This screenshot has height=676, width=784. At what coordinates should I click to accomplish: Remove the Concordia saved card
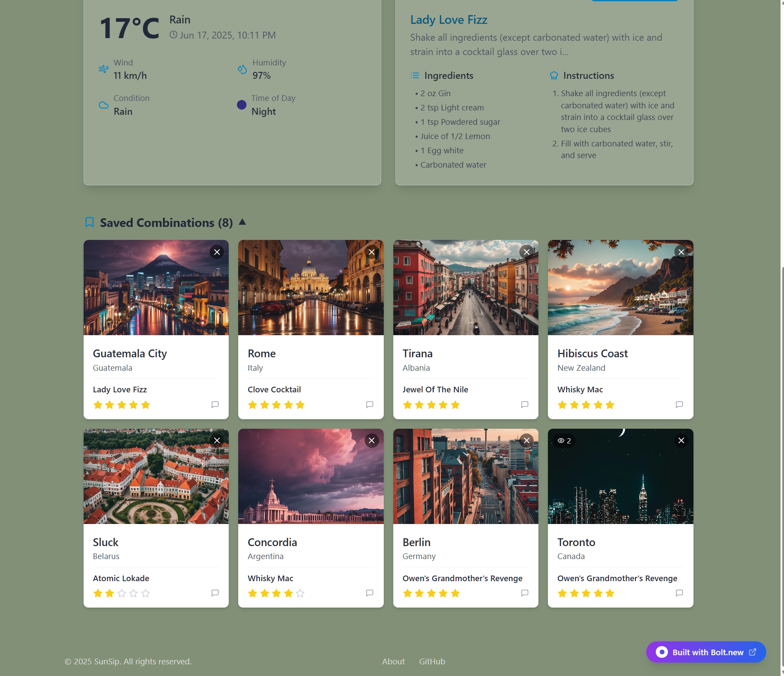(x=372, y=440)
